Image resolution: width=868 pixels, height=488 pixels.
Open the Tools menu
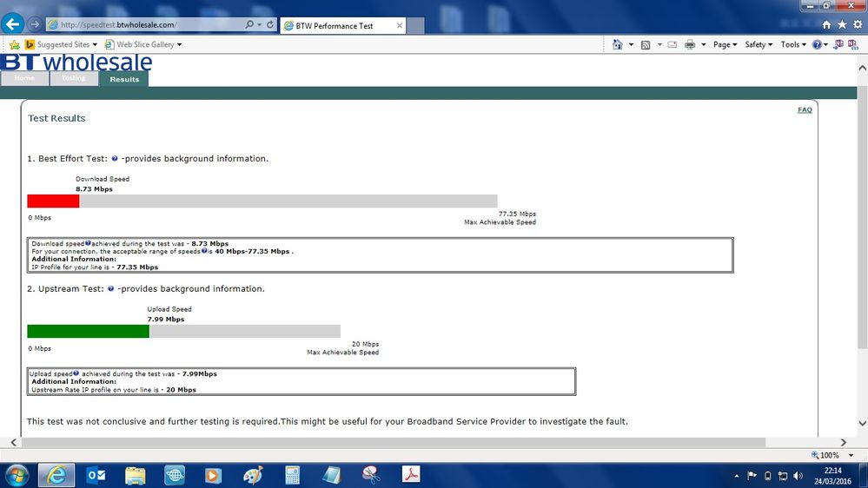click(793, 44)
